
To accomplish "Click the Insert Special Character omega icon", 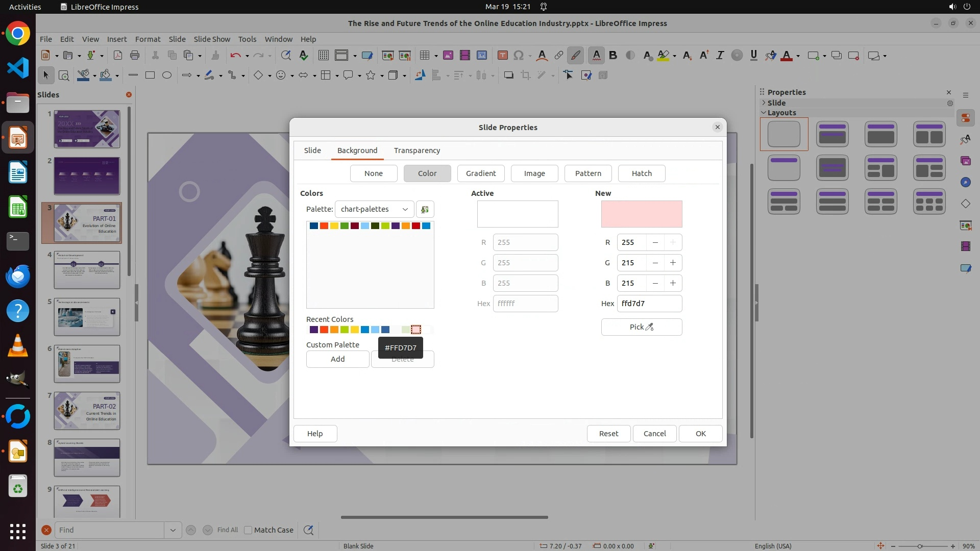I will pyautogui.click(x=519, y=56).
